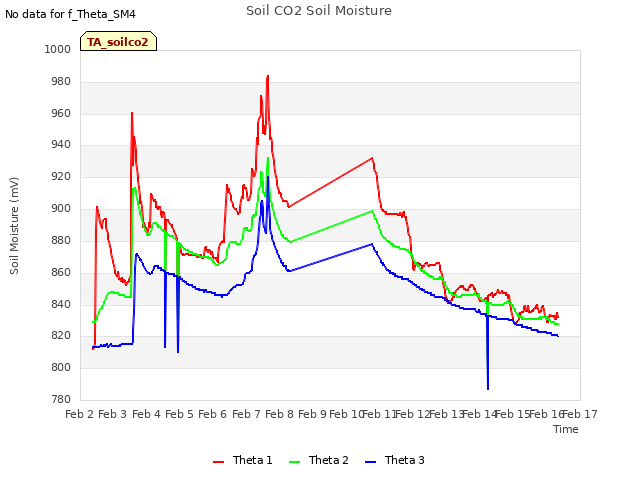
Task: Click the Feb 4 x-axis label
Action: click(147, 414)
